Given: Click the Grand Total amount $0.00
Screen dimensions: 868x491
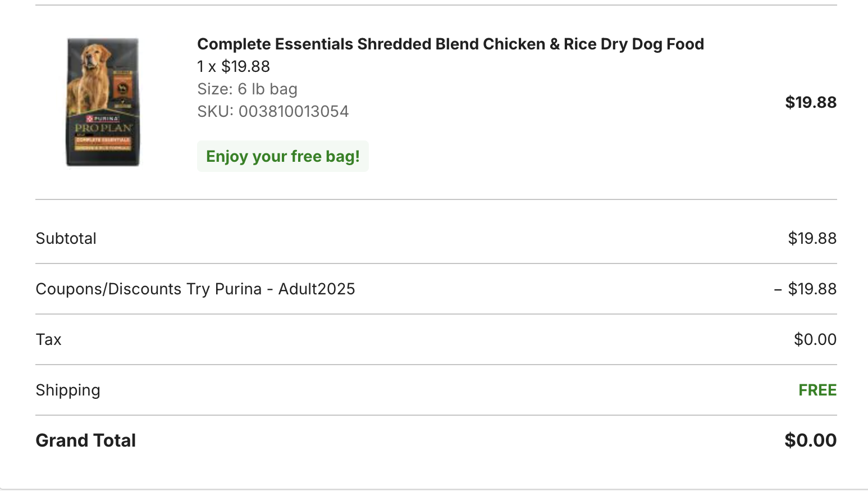Looking at the screenshot, I should coord(810,440).
